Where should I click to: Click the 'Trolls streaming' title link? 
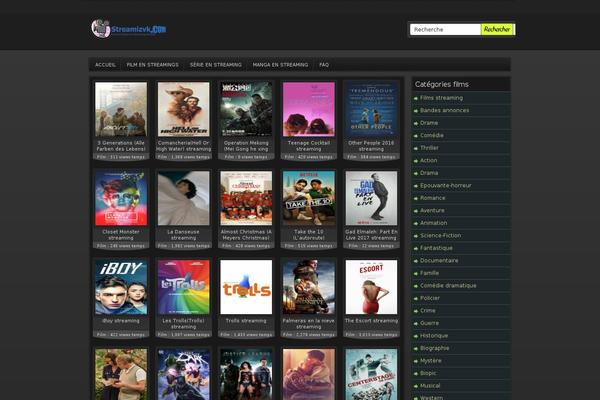click(246, 321)
